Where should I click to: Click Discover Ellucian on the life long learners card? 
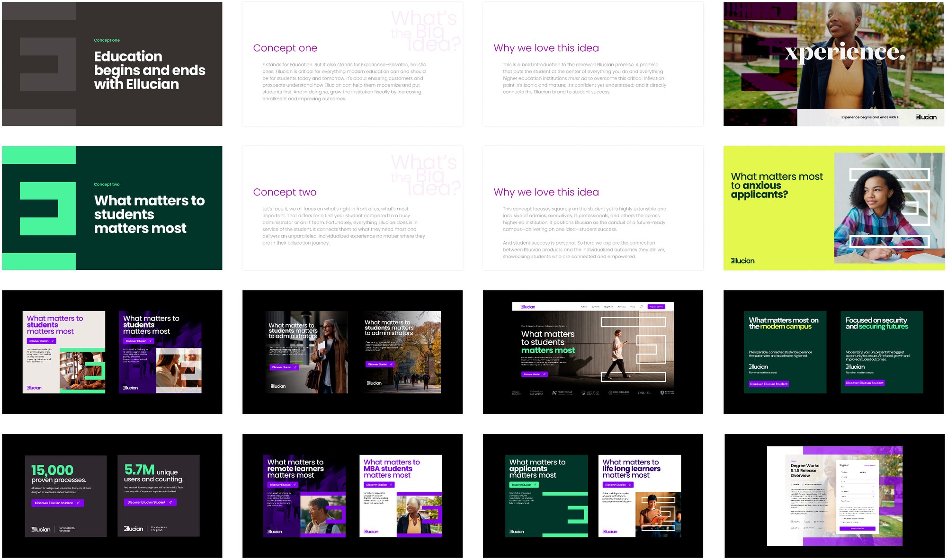618,485
